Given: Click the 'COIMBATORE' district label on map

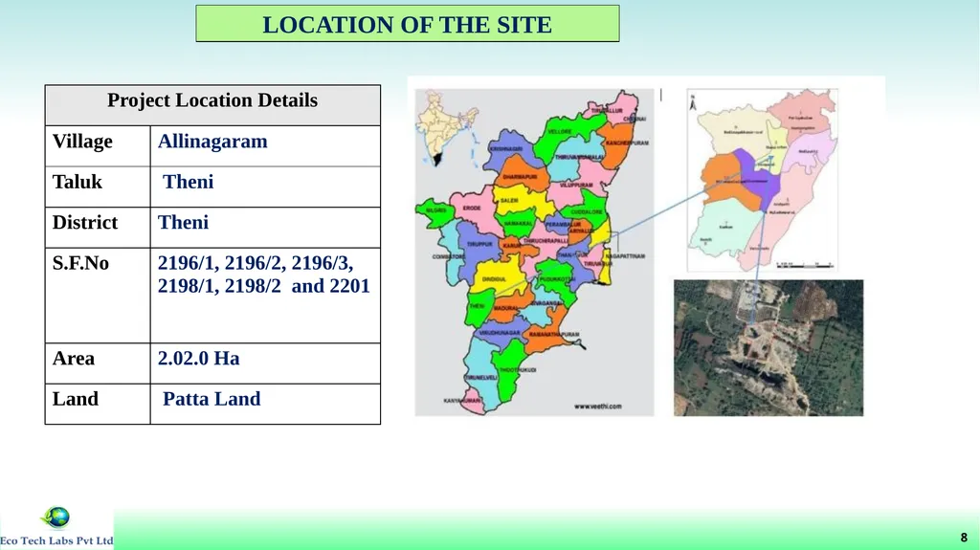Looking at the screenshot, I should (x=448, y=257).
